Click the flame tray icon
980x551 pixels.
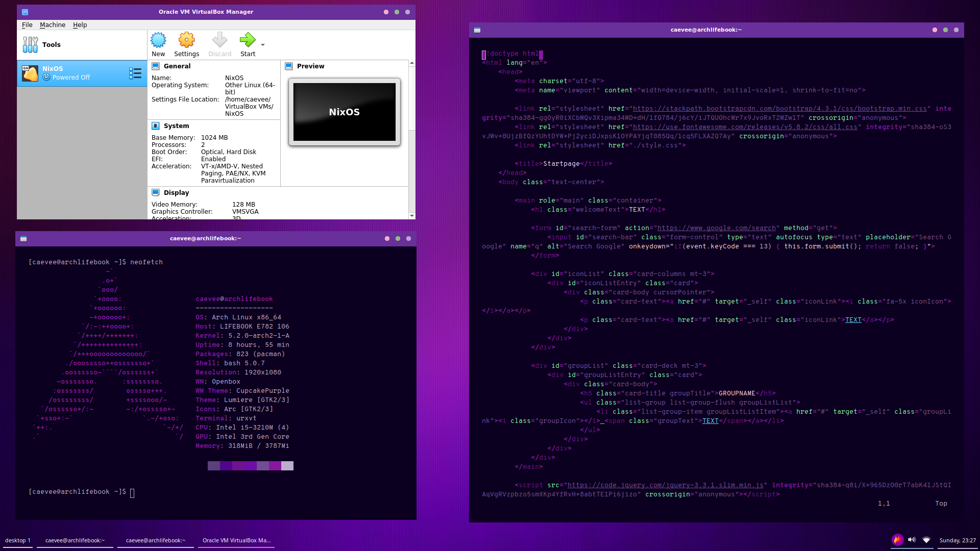(x=897, y=540)
